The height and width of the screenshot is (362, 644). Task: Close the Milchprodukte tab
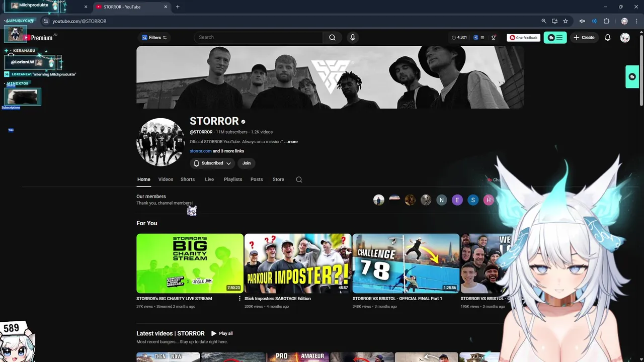click(x=86, y=7)
